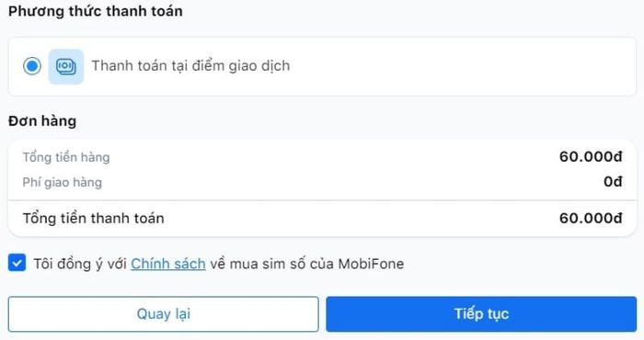
Task: Click the 60.000đ amount beside 'Tổng tiền hàng'
Action: (591, 156)
